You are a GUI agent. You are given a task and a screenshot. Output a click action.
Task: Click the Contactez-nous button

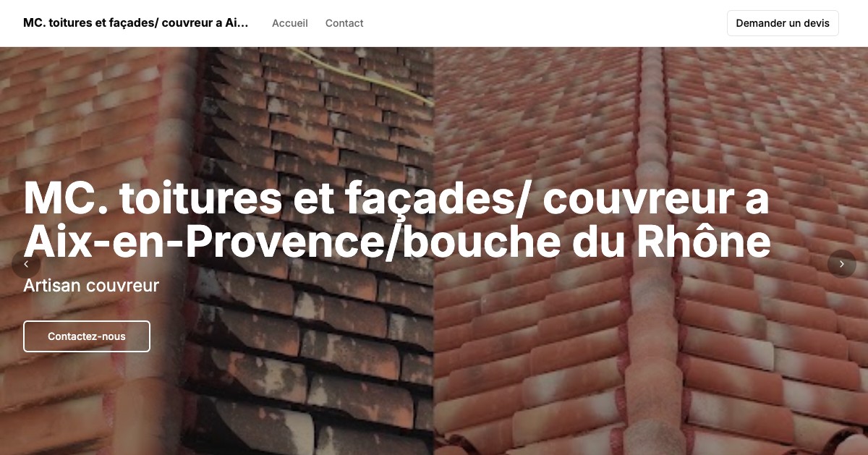(87, 336)
